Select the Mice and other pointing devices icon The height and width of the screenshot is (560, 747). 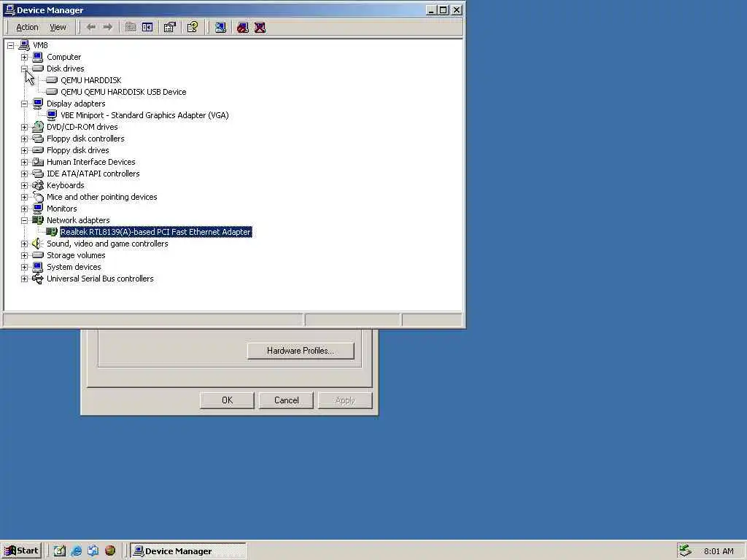click(38, 197)
